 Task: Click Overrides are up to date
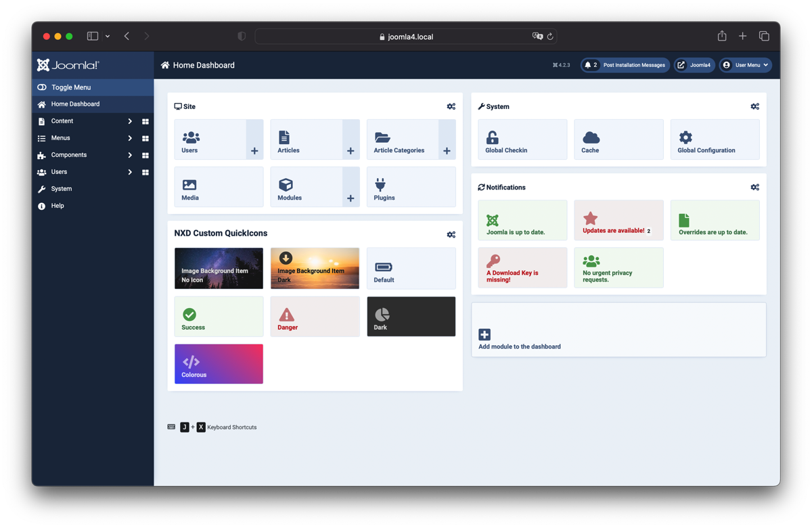pyautogui.click(x=715, y=220)
